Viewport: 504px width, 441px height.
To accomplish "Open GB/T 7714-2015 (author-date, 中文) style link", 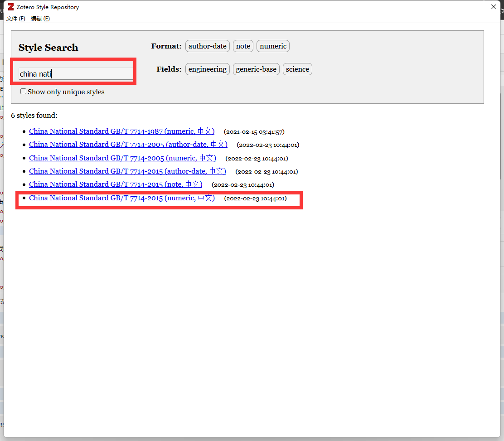I will [128, 171].
